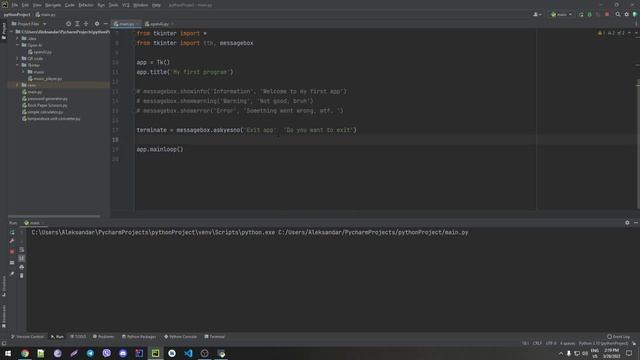Hide the Run panel with minus icon

(x=636, y=223)
